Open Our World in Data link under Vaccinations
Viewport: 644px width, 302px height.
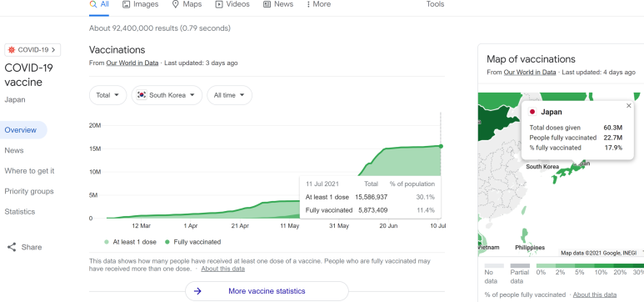click(132, 63)
